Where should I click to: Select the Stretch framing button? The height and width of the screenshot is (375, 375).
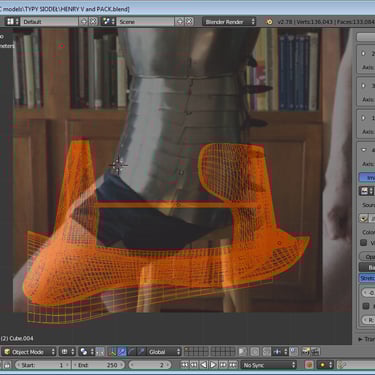(x=367, y=278)
